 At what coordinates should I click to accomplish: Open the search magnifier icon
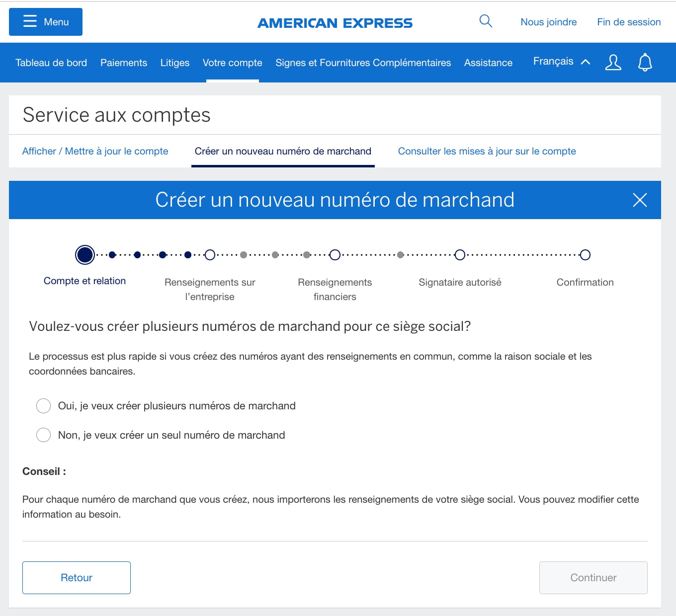[486, 21]
